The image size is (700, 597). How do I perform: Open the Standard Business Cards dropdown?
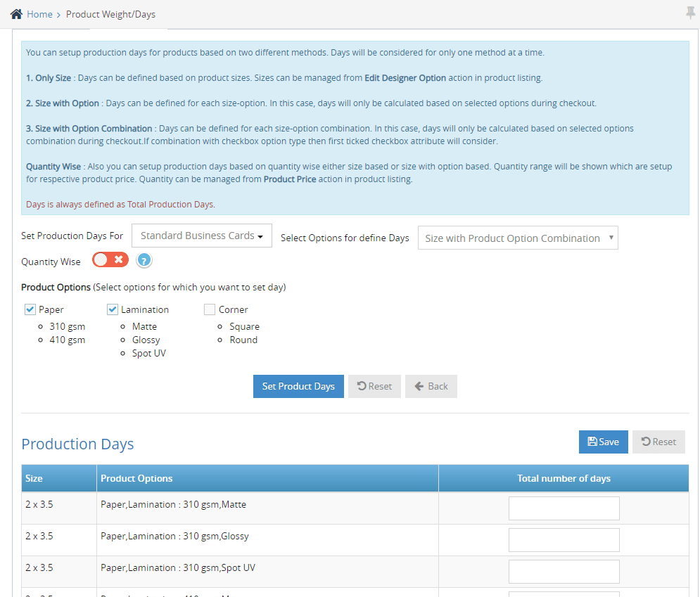click(202, 236)
